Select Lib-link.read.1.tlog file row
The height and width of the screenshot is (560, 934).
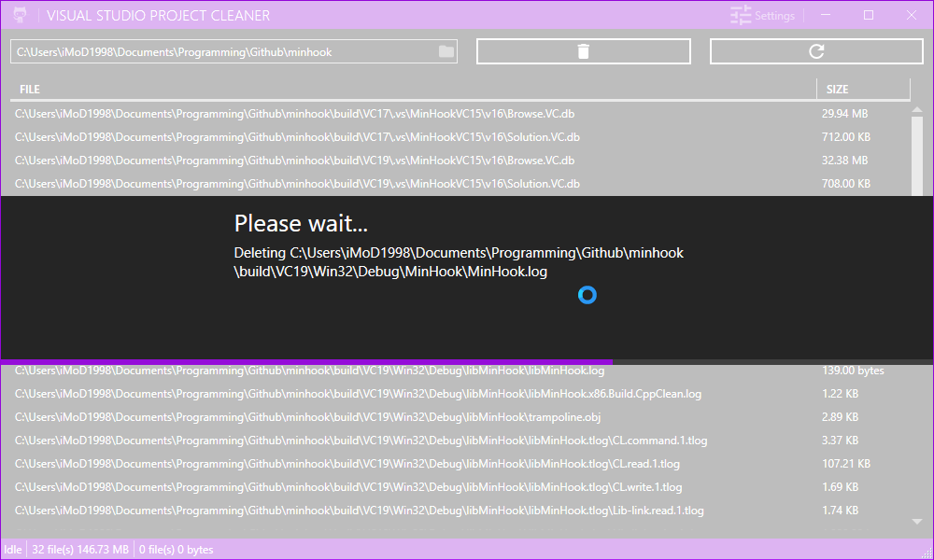coord(460,510)
